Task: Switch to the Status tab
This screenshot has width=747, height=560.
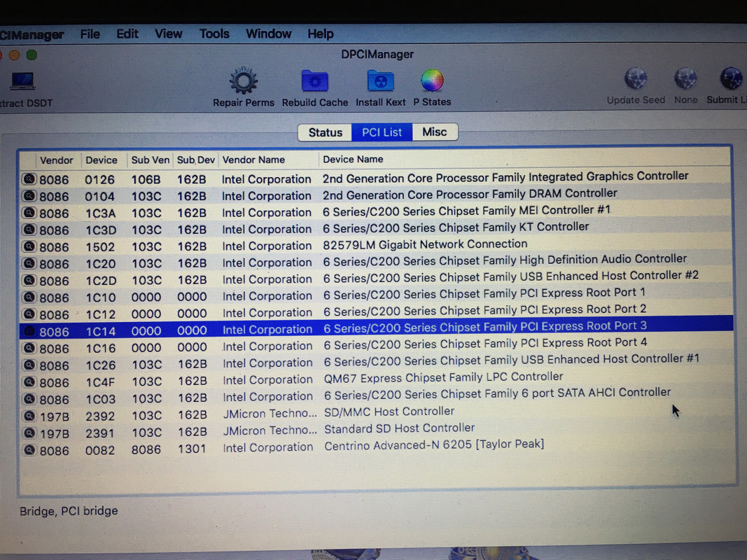Action: click(x=325, y=132)
